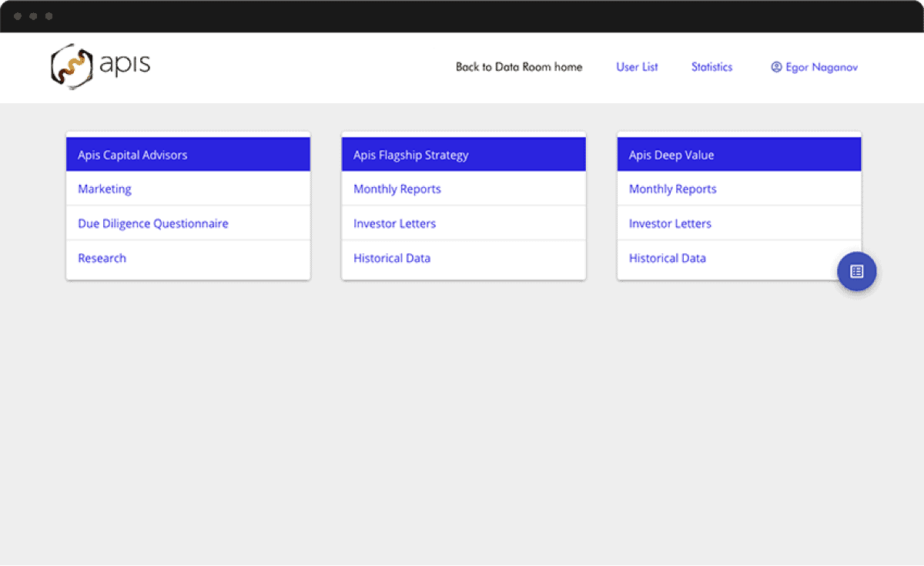The height and width of the screenshot is (566, 924).
Task: Open Investor Letters under Apis Flagship Strategy
Action: coord(394,223)
